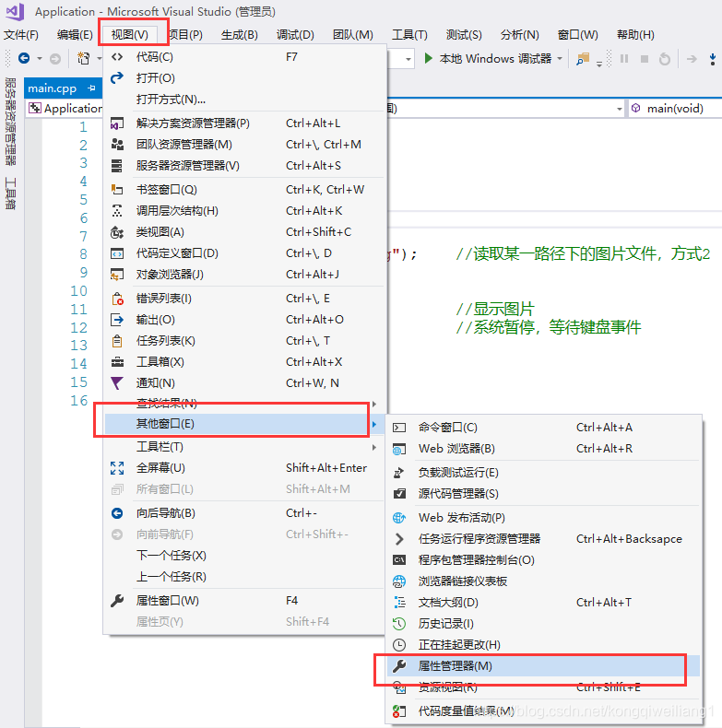Expand the 其他窗口(E) submenu
This screenshot has height=728, width=722.
(x=245, y=424)
